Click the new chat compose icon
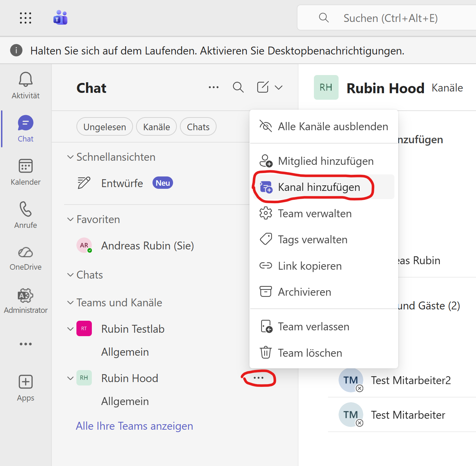476x466 pixels. tap(263, 87)
